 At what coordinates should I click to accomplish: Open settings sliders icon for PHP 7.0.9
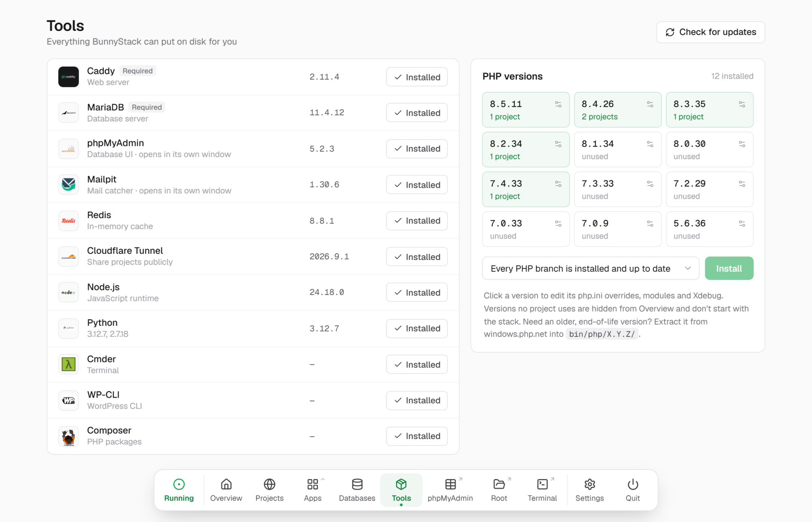click(650, 224)
